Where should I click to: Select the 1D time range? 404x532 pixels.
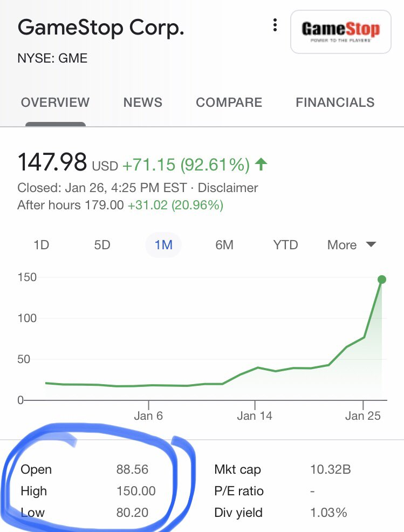pos(42,245)
